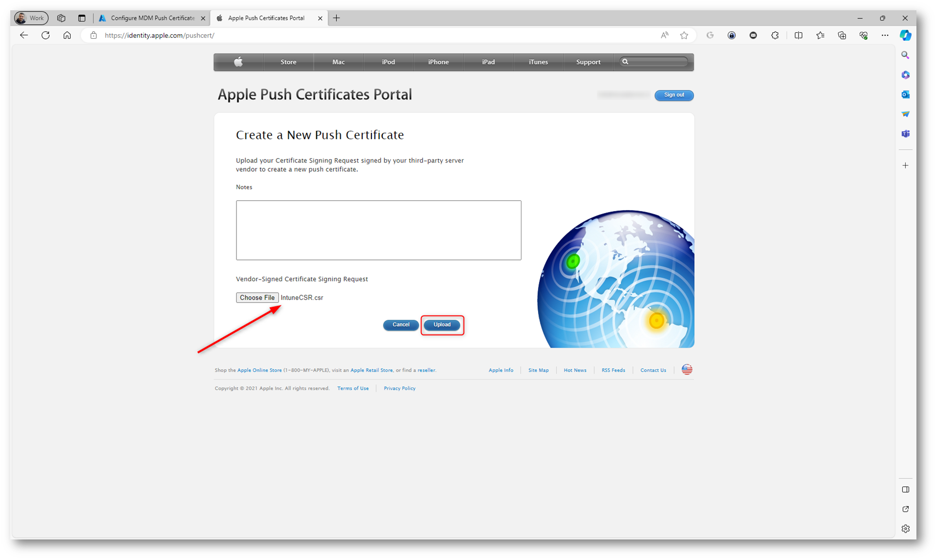Click the browser address bar URL
This screenshot has width=937, height=560.
coord(160,35)
